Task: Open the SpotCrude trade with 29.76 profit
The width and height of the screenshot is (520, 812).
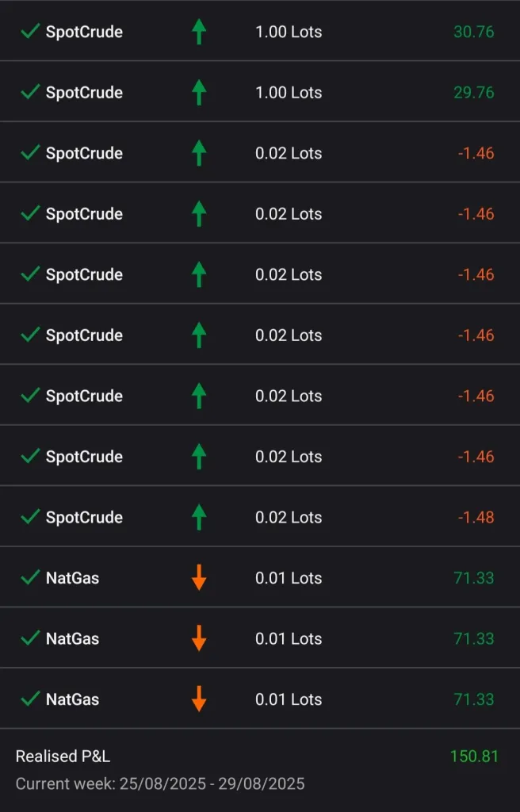Action: 84,92
